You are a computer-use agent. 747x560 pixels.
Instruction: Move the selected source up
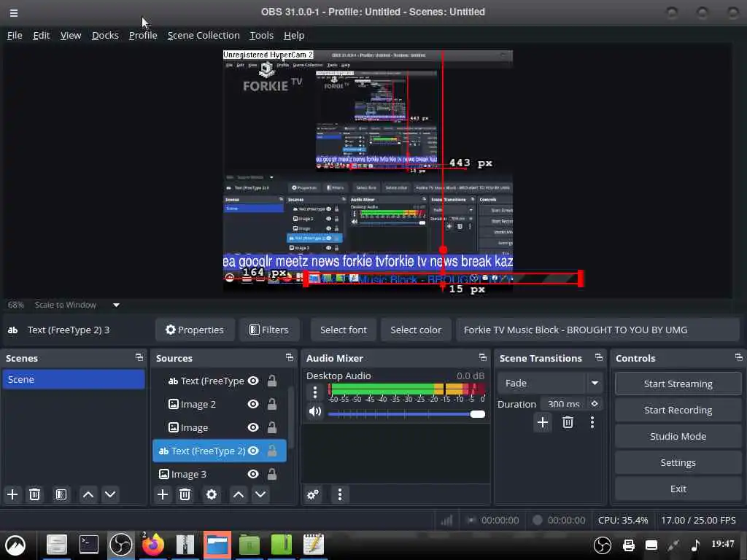(x=239, y=494)
